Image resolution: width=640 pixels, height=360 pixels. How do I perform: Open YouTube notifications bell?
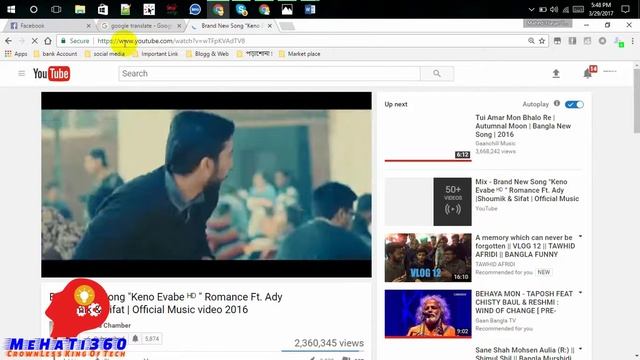(x=587, y=73)
